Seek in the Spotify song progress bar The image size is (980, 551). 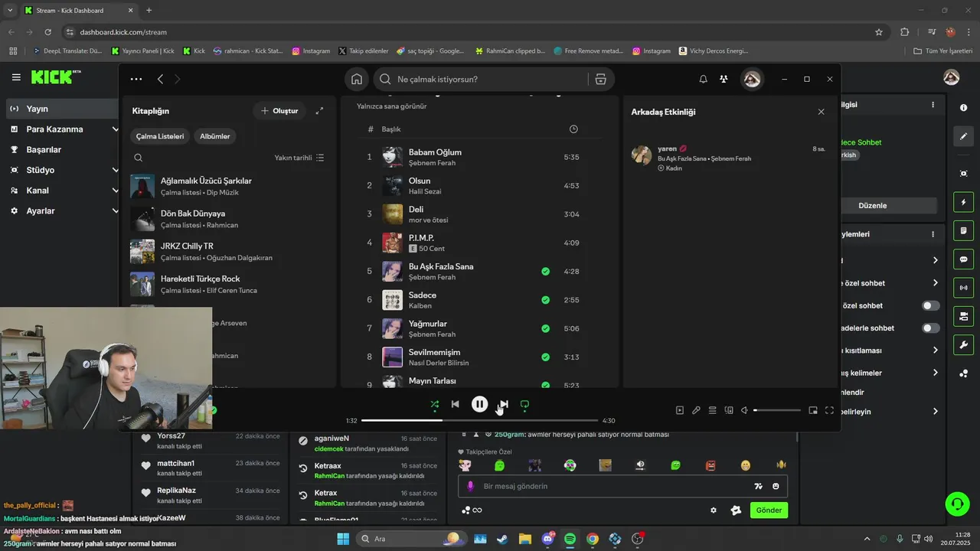[x=479, y=420]
